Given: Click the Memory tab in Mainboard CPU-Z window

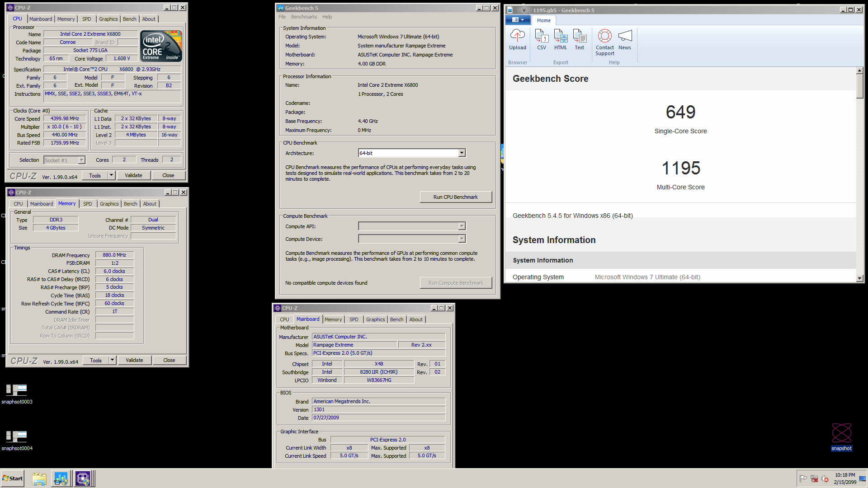Looking at the screenshot, I should pyautogui.click(x=333, y=319).
